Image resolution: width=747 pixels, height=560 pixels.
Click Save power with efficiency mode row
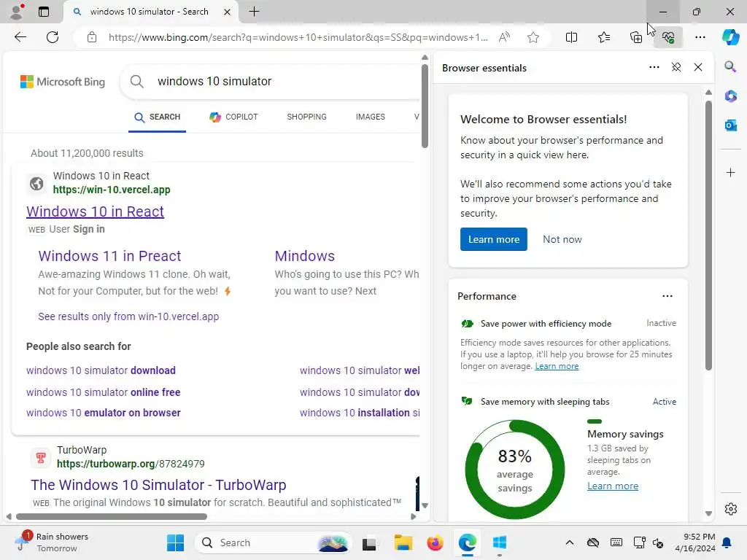pos(568,323)
